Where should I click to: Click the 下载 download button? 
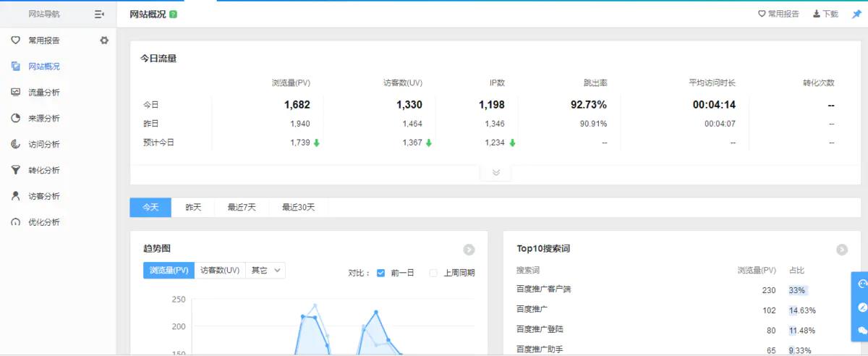tap(825, 14)
